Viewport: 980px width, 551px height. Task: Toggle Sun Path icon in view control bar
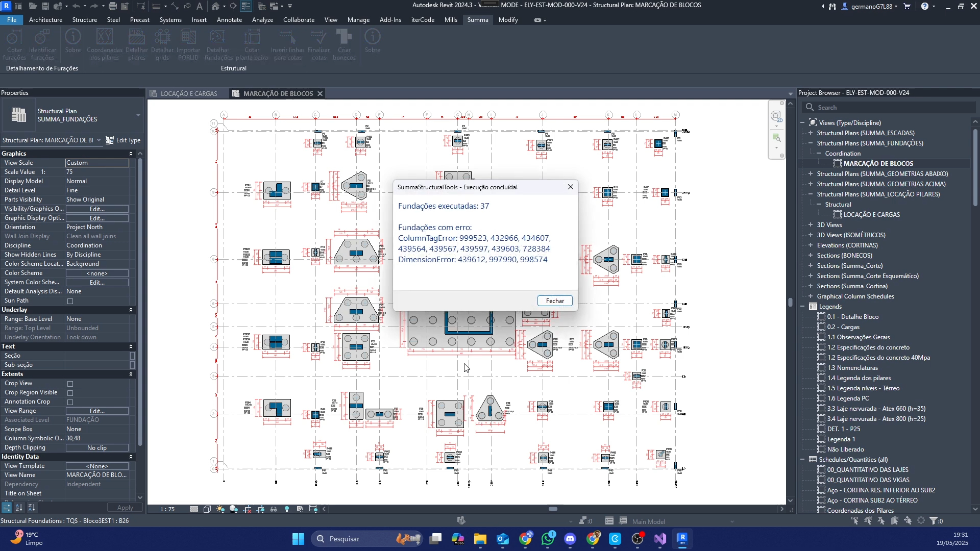[x=220, y=509]
